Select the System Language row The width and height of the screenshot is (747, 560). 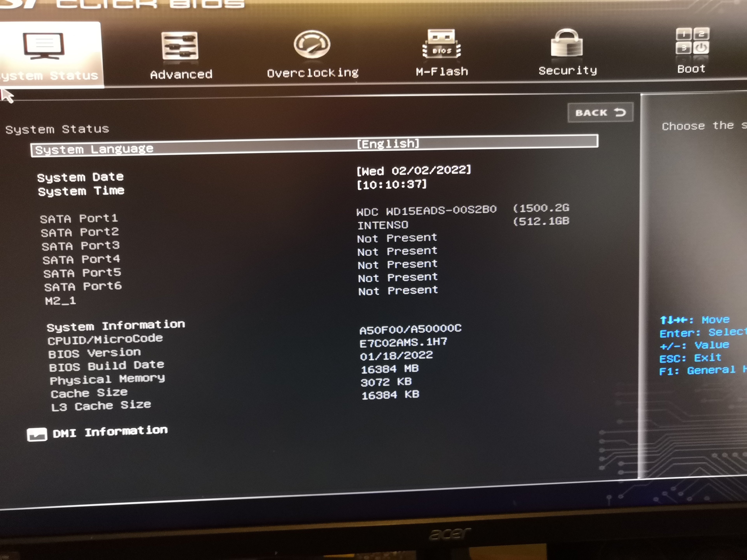95,149
